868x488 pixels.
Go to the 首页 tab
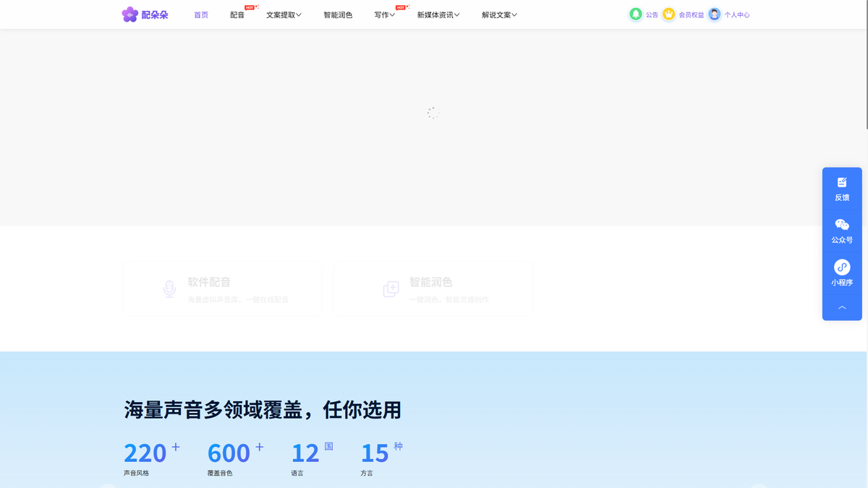point(201,15)
